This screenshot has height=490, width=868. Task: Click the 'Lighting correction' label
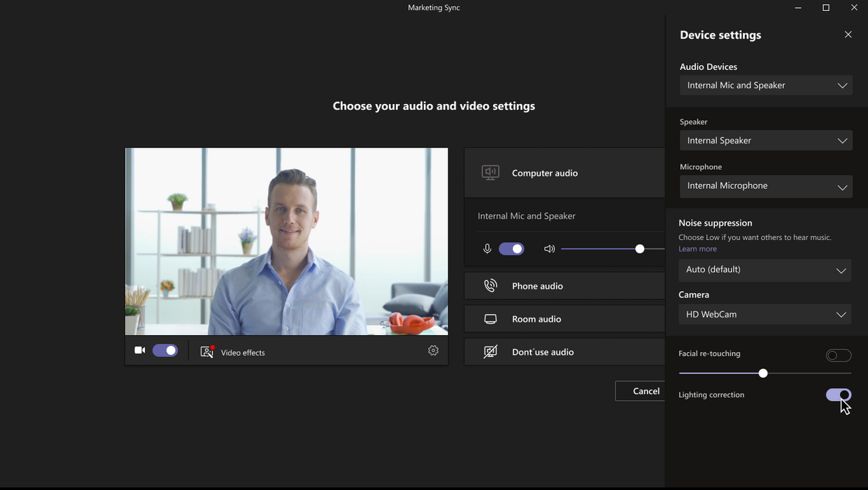click(x=711, y=395)
